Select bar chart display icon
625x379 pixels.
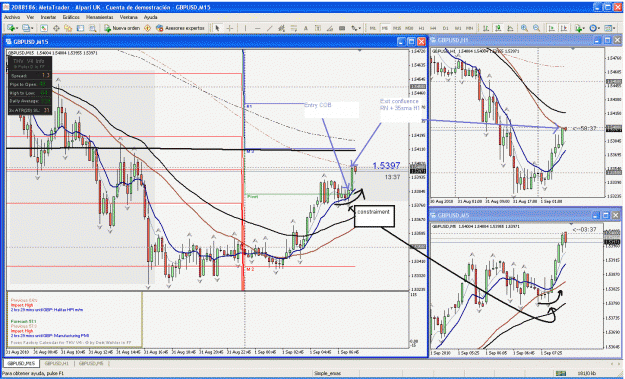click(x=486, y=28)
